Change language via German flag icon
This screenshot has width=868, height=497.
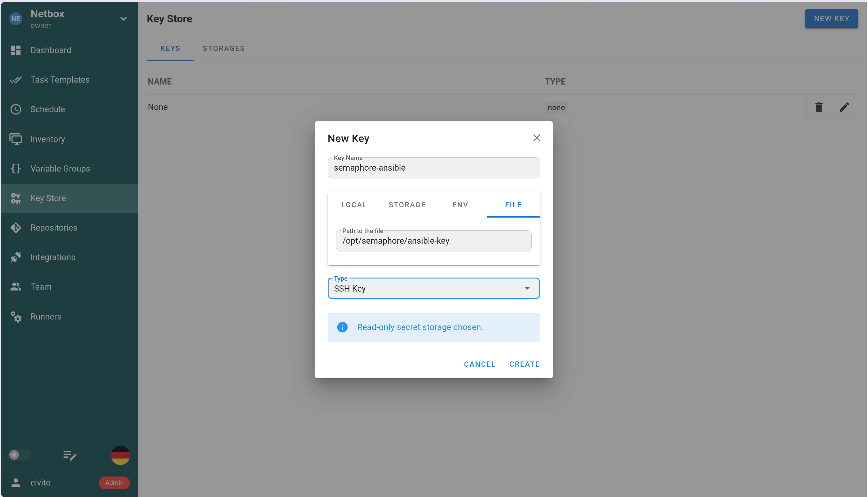point(121,455)
